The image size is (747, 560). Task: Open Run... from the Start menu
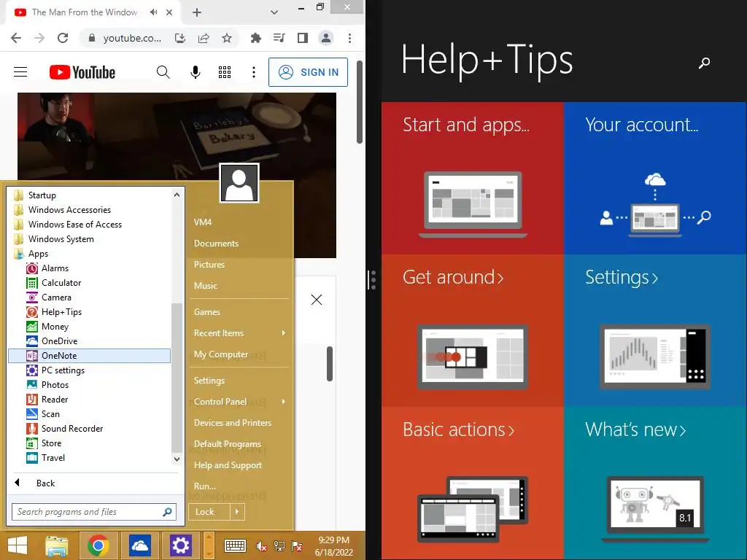(205, 486)
